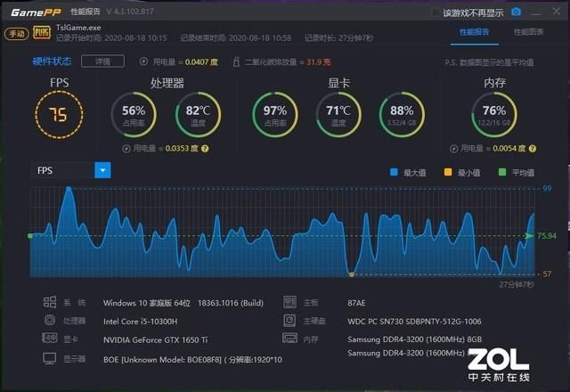This screenshot has height=392, width=570.
Task: Click the 99 maximum FPS label
Action: coord(547,188)
